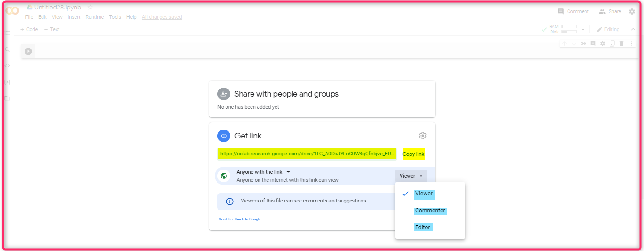The image size is (644, 251).
Task: Add a new Code cell
Action: (x=29, y=29)
